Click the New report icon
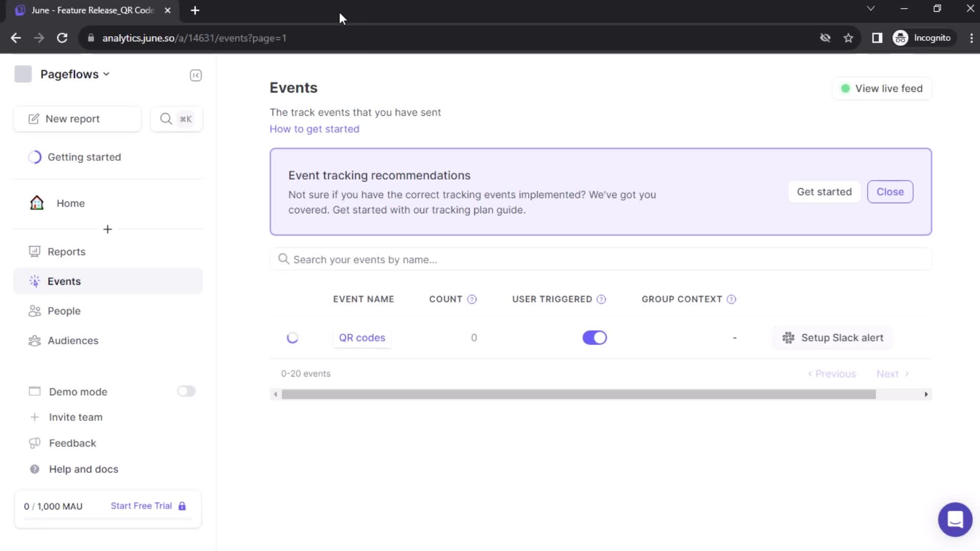 33,118
